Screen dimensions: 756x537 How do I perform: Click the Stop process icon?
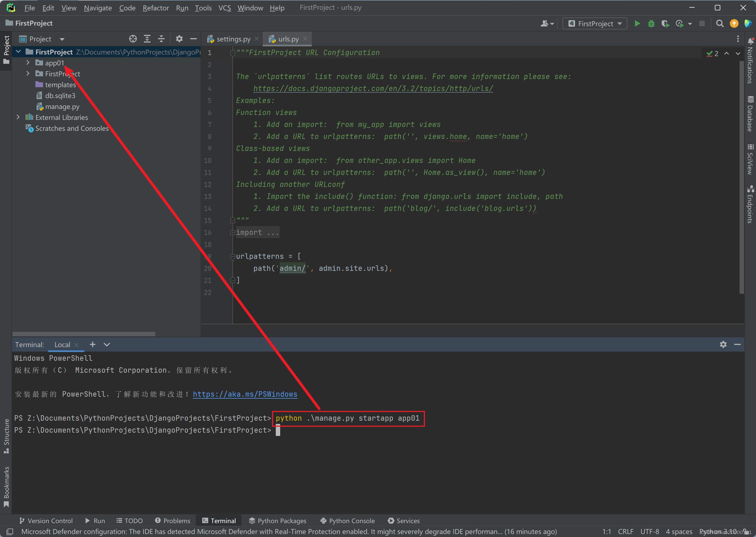(x=702, y=23)
